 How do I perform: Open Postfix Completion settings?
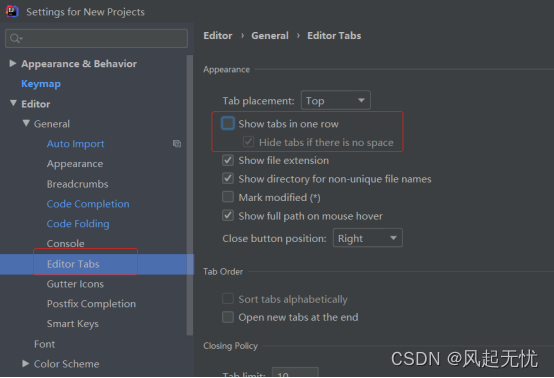(91, 304)
